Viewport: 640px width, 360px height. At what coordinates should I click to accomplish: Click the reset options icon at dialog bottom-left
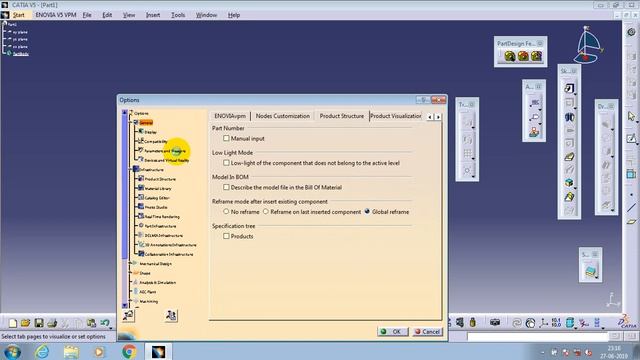click(x=128, y=315)
